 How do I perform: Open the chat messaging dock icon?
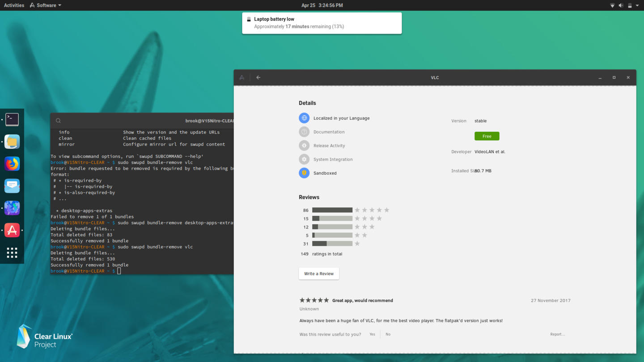pos(12,186)
